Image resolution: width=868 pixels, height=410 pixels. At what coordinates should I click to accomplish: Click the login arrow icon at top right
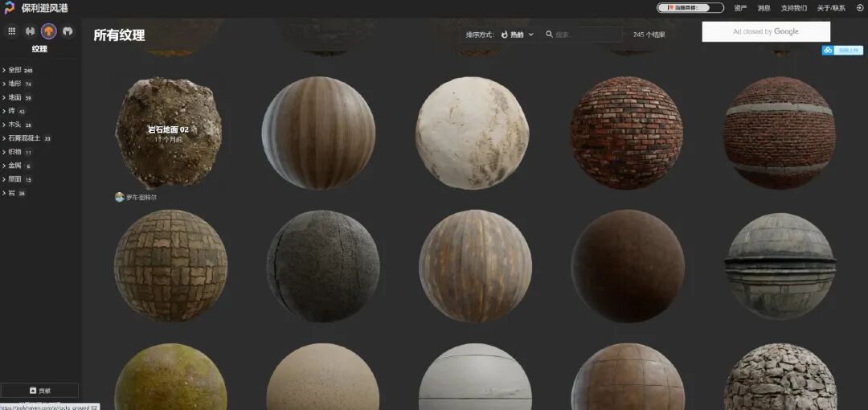coord(859,8)
